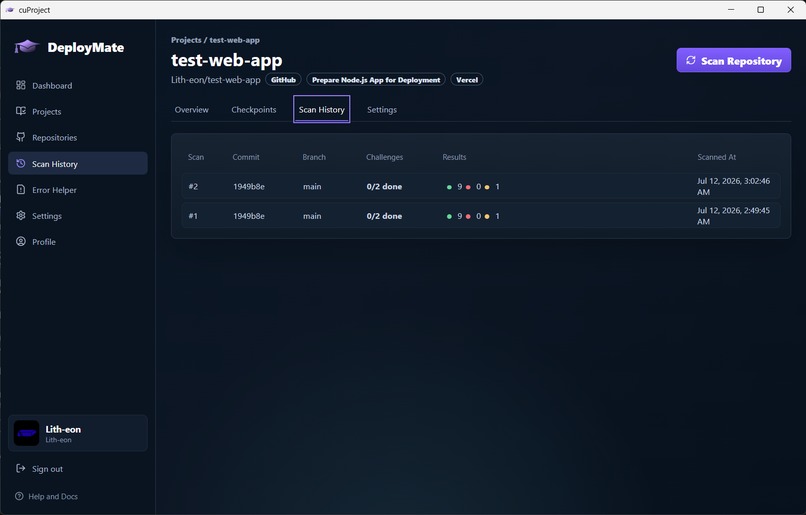Click the Profile user circle icon
The width and height of the screenshot is (806, 515).
coord(21,242)
